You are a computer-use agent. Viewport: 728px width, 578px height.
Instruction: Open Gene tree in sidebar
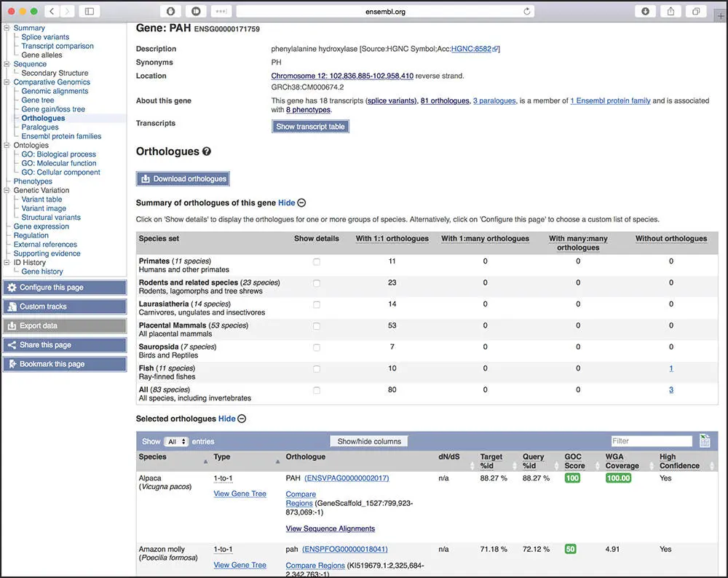[x=37, y=100]
